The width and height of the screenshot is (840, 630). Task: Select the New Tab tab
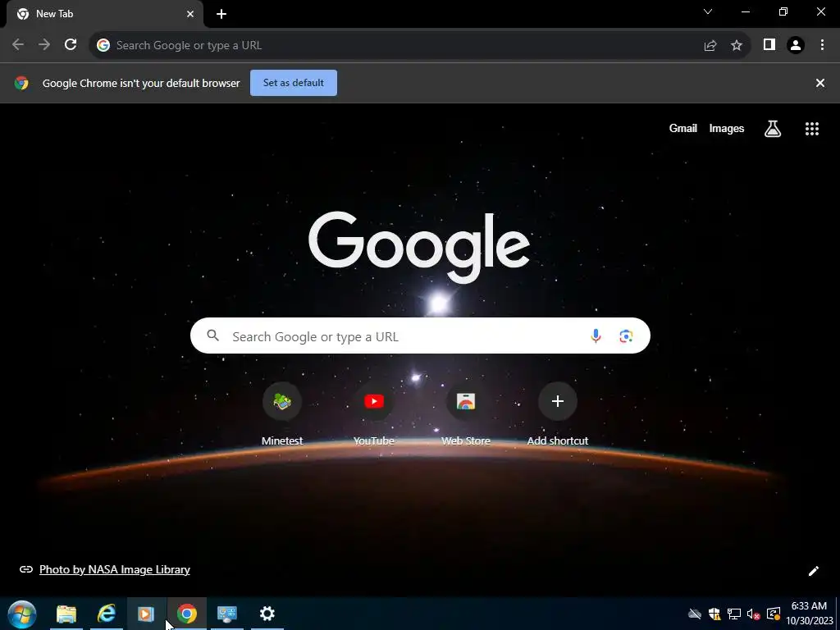point(104,14)
